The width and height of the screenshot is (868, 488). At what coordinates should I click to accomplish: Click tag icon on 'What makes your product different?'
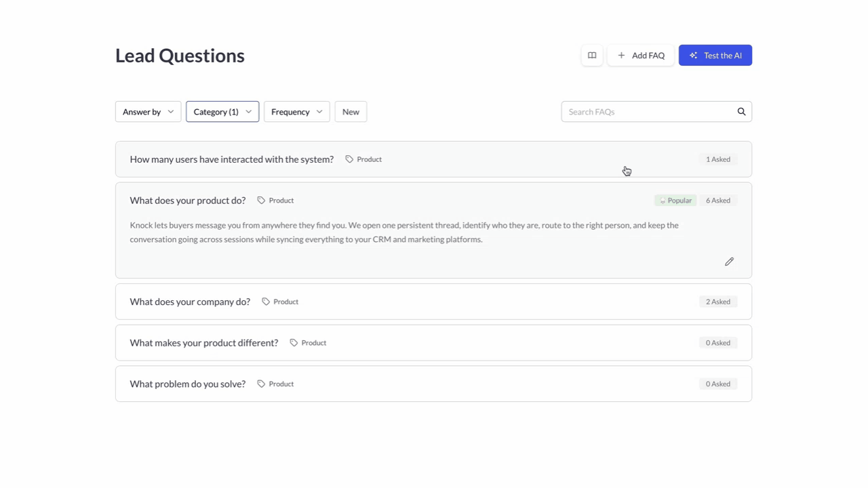294,343
